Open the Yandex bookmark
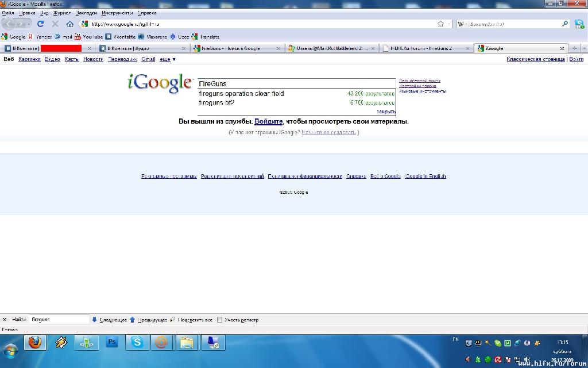Screen dimensions: 588x368 pyautogui.click(x=40, y=37)
